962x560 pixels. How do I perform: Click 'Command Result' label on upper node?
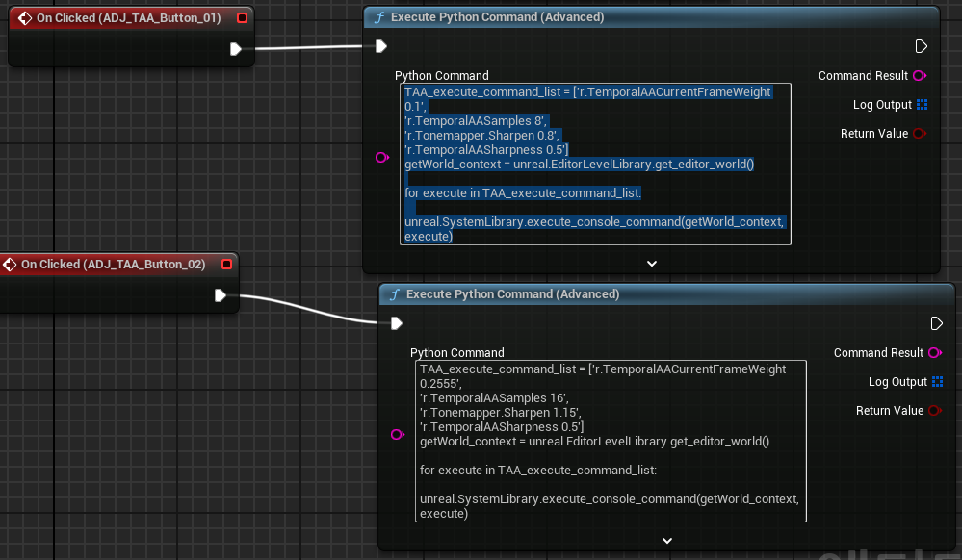point(863,75)
